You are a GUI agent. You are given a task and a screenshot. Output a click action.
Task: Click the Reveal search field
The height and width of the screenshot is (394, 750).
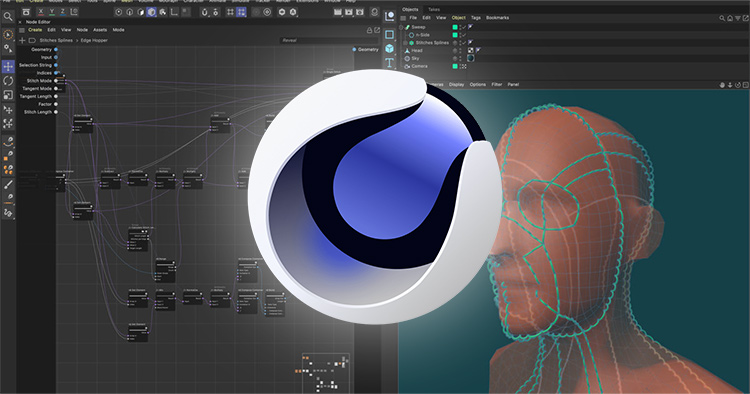[329, 41]
